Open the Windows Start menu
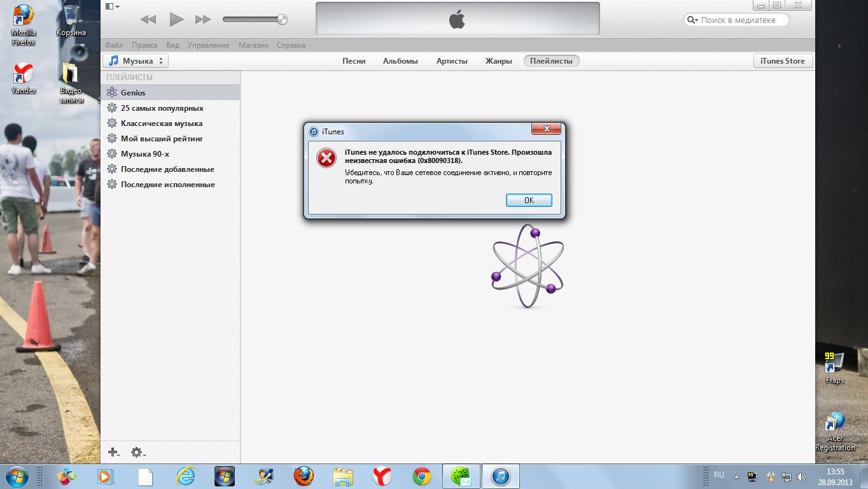Screen dimensions: 868x489 [16, 476]
